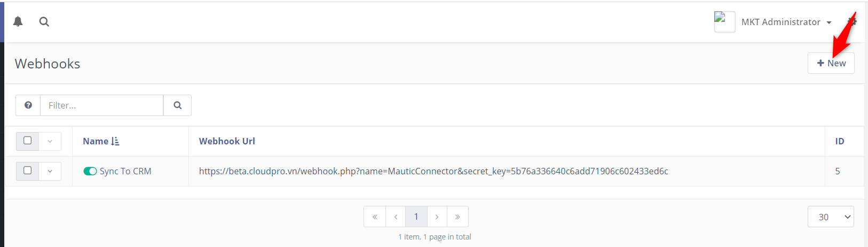Expand the Sync To CRM row actions dropdown
868x247 pixels.
(50, 171)
